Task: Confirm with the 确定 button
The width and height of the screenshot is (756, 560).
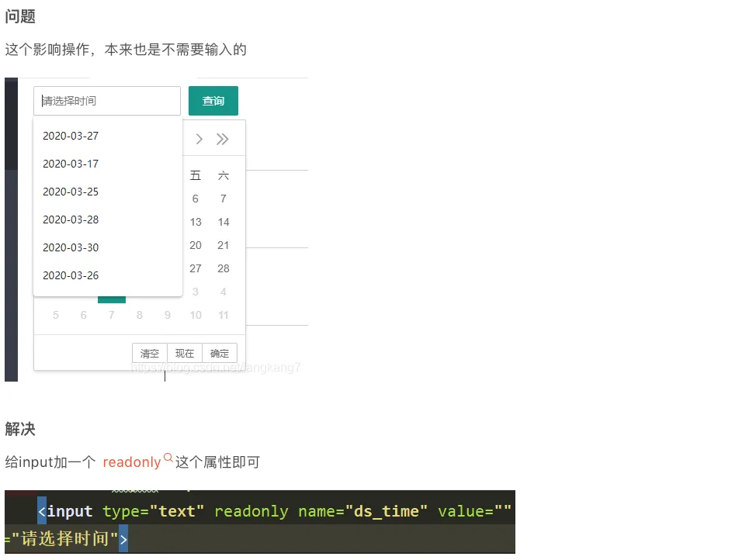Action: point(219,353)
